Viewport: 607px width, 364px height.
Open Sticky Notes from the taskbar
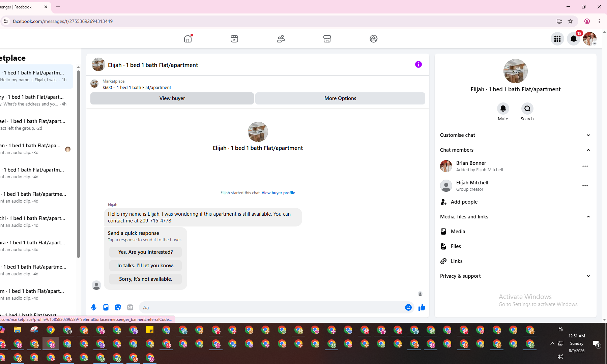pos(150,330)
